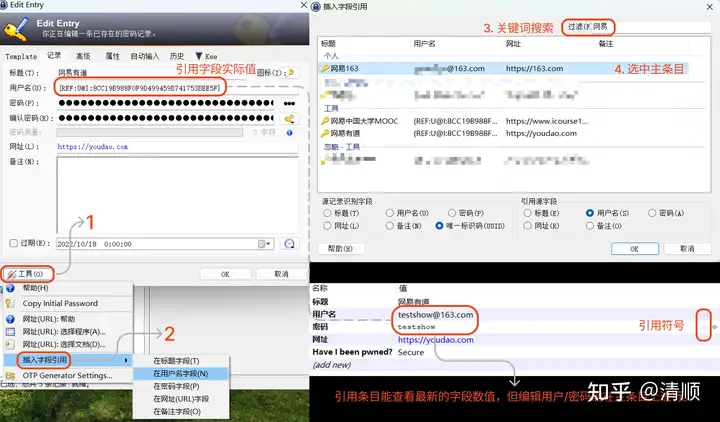This screenshot has width=720, height=422.
Task: Click the 密码质量 quality progress bar
Action: (x=150, y=132)
